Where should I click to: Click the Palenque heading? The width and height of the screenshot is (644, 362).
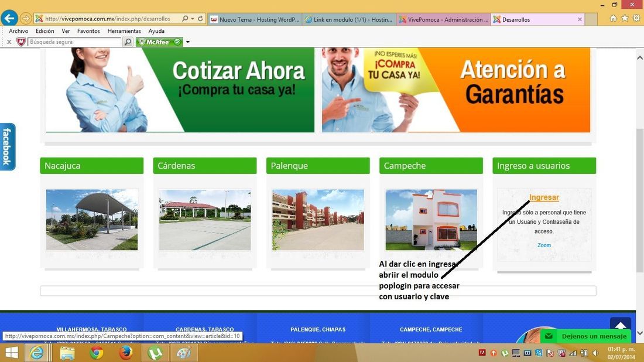click(318, 166)
